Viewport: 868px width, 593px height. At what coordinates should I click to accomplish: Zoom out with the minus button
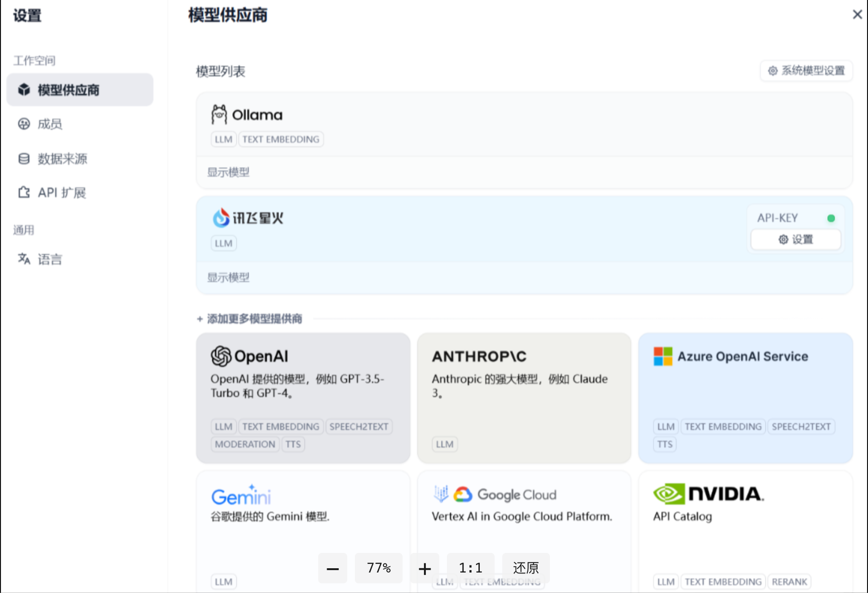333,568
